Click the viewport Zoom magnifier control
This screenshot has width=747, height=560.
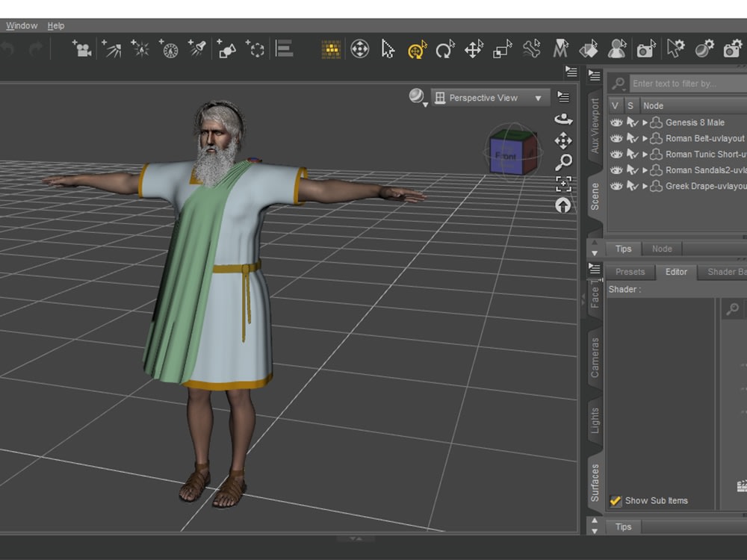[563, 162]
